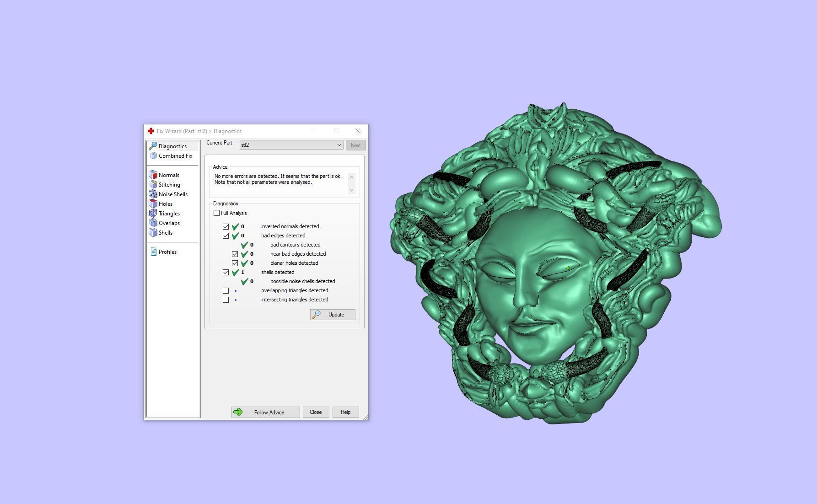Click 'possible noise shells detected' text
This screenshot has height=504, width=817.
point(302,281)
